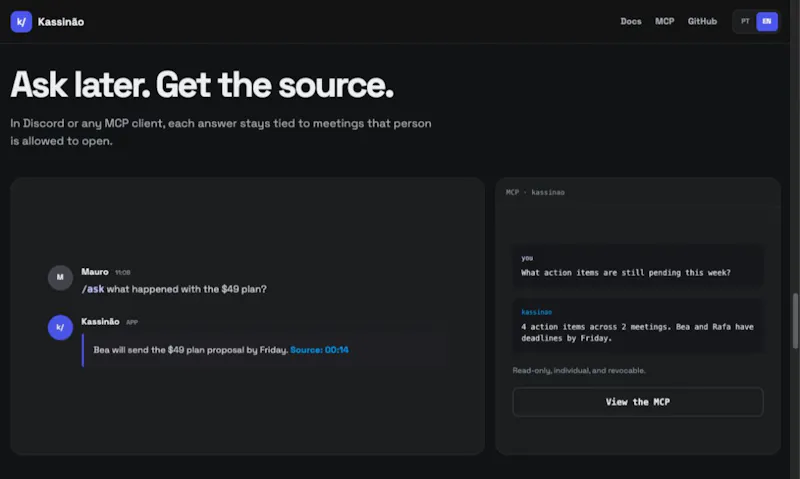Click the Kassinão logo icon in header
800x479 pixels.
tap(21, 21)
